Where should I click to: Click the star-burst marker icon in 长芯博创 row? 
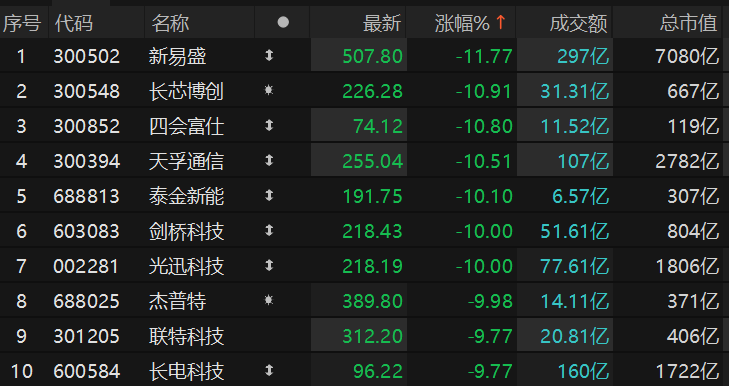click(269, 90)
